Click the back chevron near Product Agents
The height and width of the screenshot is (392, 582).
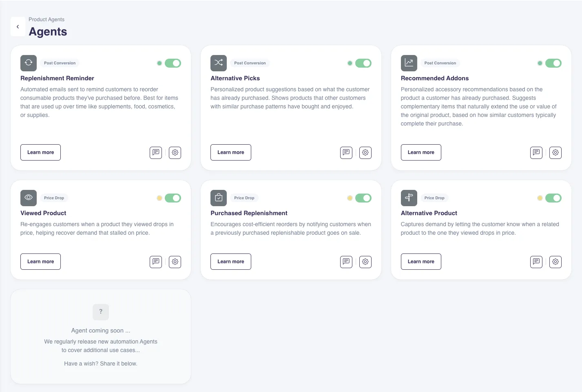(18, 26)
